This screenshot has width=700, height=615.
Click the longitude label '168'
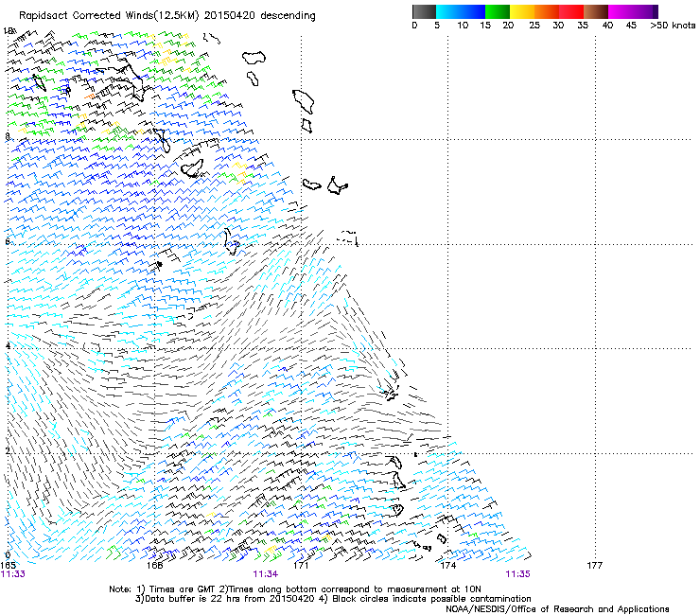(154, 566)
